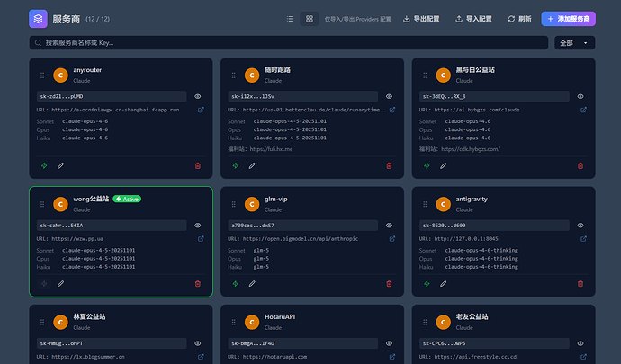Grab the antigravity card drag handle
Screen dimensions: 621x364
click(425, 204)
